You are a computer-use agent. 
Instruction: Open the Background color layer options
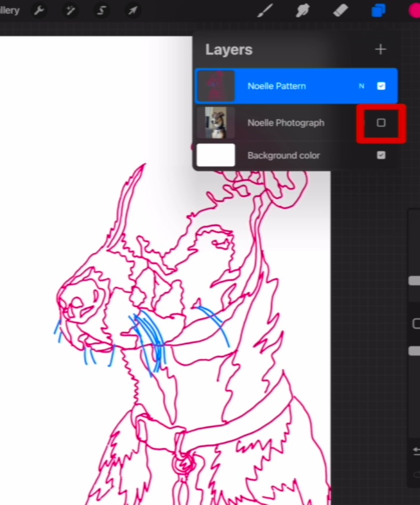click(x=283, y=155)
